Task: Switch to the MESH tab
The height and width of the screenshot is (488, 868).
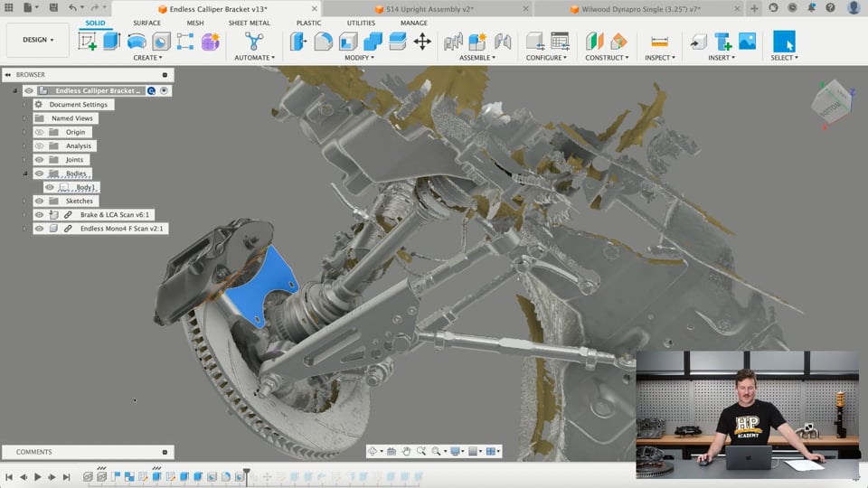Action: pyautogui.click(x=195, y=23)
